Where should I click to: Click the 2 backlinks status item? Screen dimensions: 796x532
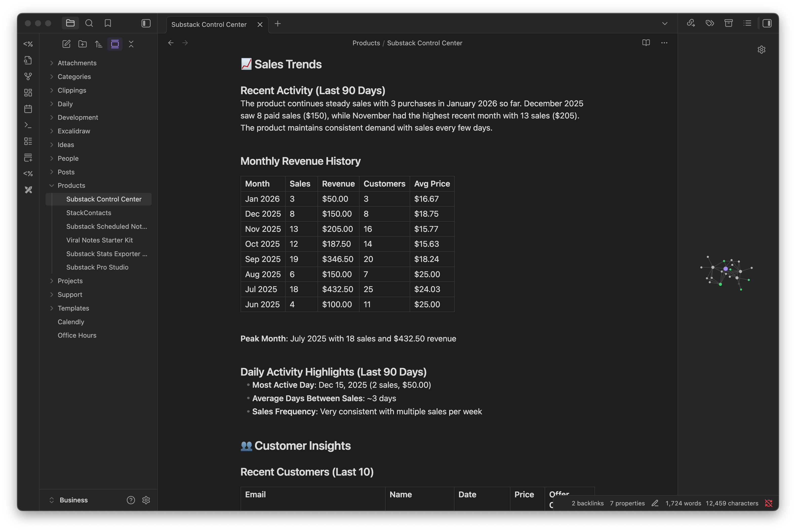tap(587, 503)
